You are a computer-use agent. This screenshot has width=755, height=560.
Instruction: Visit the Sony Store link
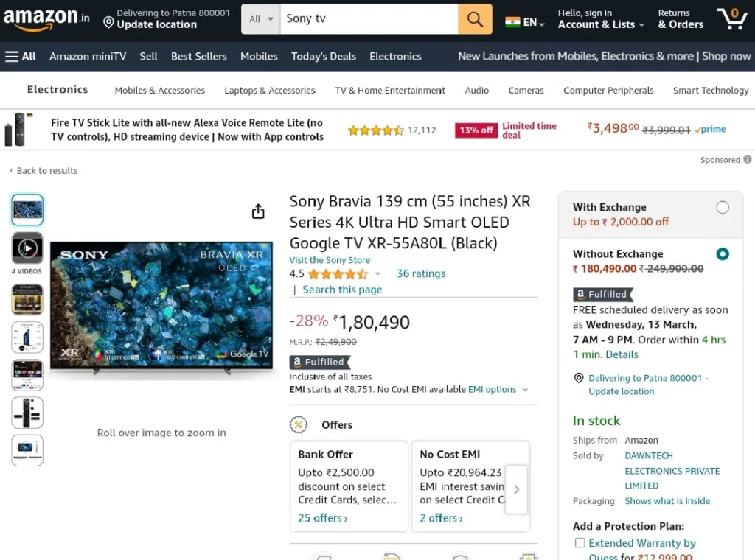tap(330, 260)
